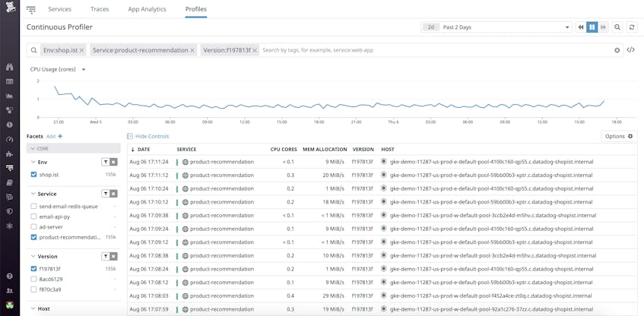644x316 pixels.
Task: Click the search by tags input field
Action: pos(436,50)
